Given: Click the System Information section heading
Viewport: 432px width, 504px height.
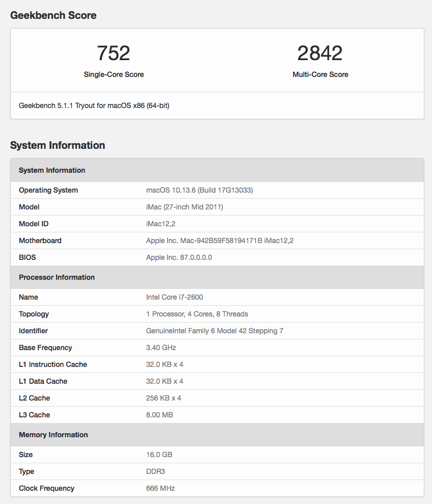Looking at the screenshot, I should 58,145.
